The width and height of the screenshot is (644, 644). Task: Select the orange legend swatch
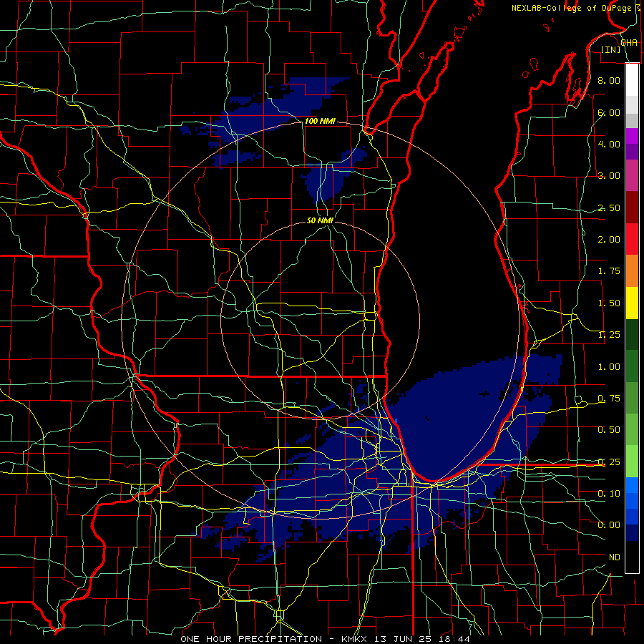[632, 271]
